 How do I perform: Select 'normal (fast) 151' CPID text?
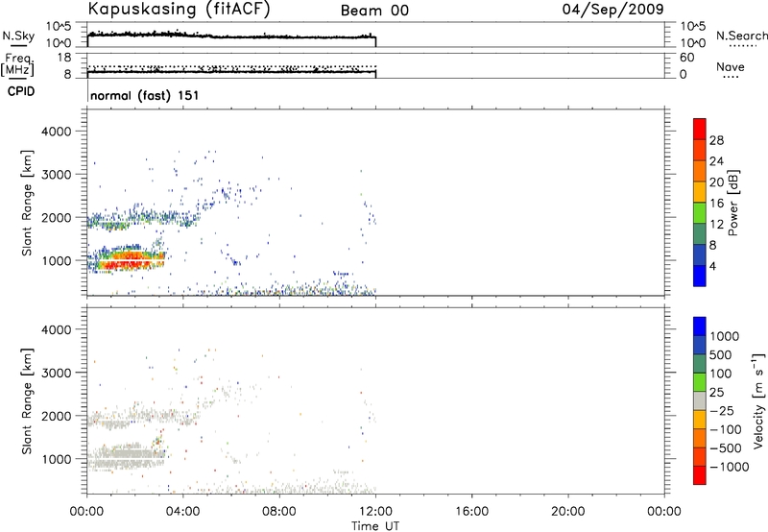(x=145, y=95)
